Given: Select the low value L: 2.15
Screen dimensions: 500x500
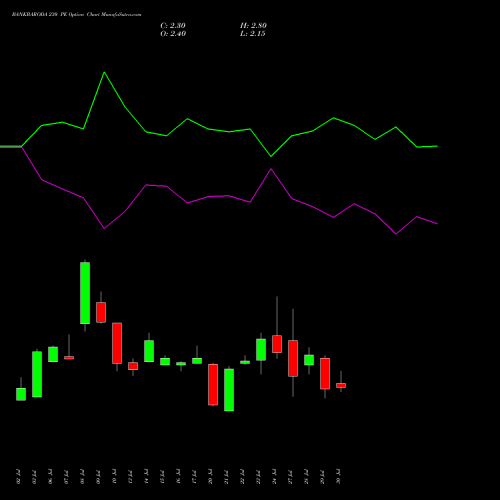Looking at the screenshot, I should point(253,34).
